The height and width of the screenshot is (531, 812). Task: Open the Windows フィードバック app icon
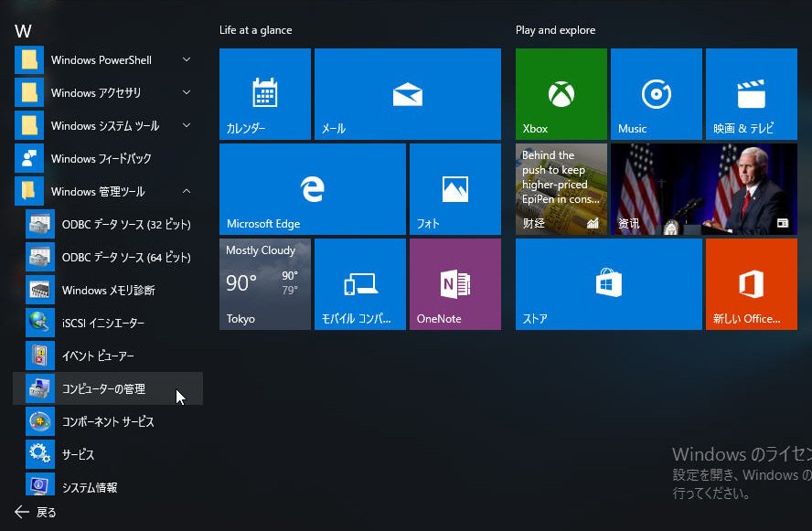point(29,158)
